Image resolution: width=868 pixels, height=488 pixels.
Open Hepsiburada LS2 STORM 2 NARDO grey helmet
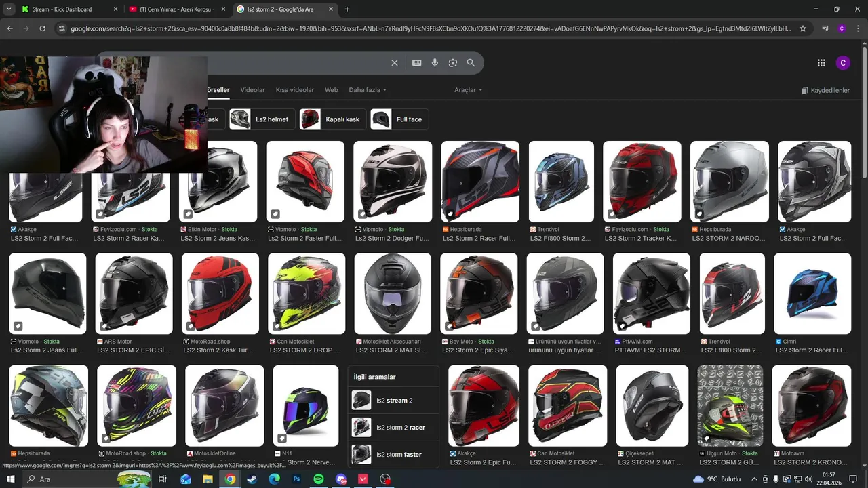click(x=730, y=182)
